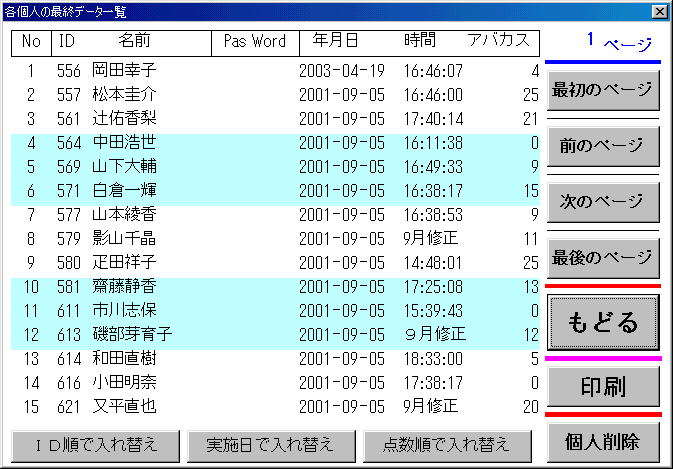Click the time 16:46:00
The image size is (673, 469).
433,95
